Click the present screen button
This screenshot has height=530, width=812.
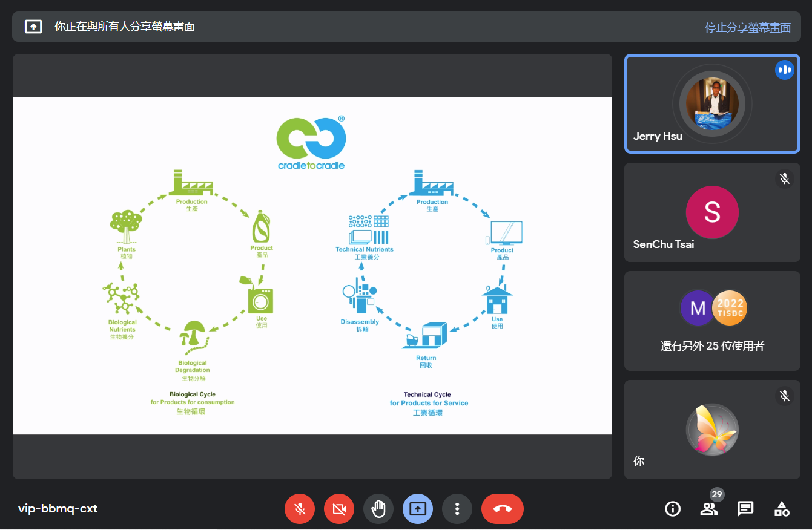click(418, 509)
